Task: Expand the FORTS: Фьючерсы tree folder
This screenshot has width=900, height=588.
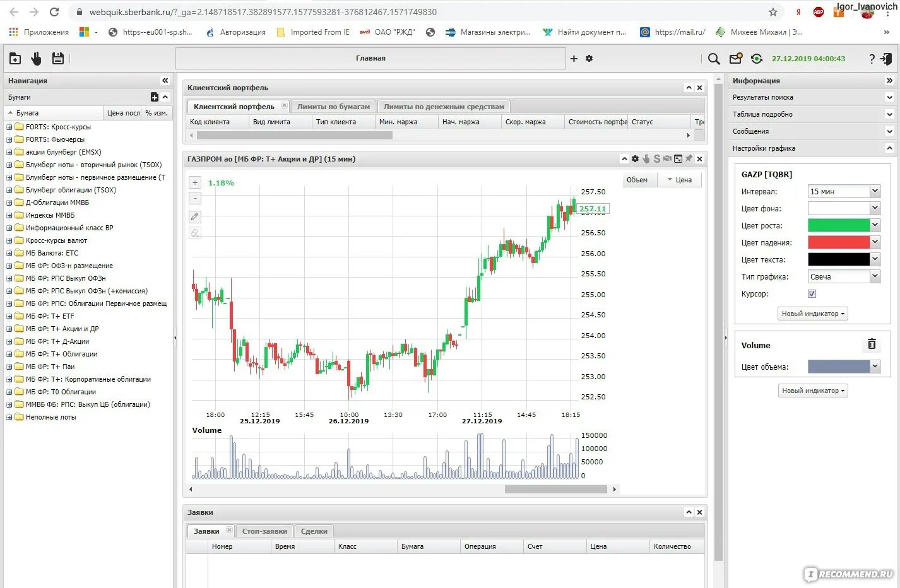Action: pyautogui.click(x=9, y=139)
